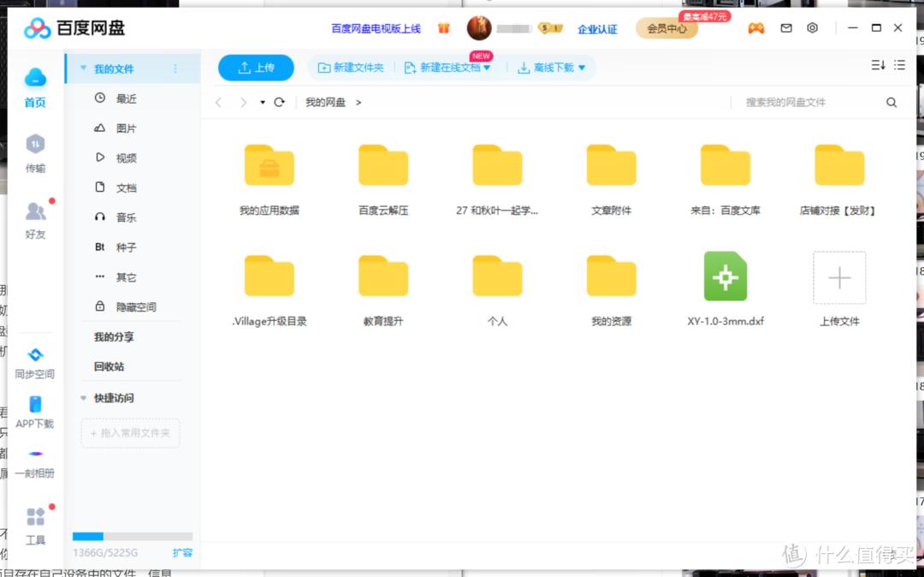Open the 传输 transfer list icon

tap(35, 146)
